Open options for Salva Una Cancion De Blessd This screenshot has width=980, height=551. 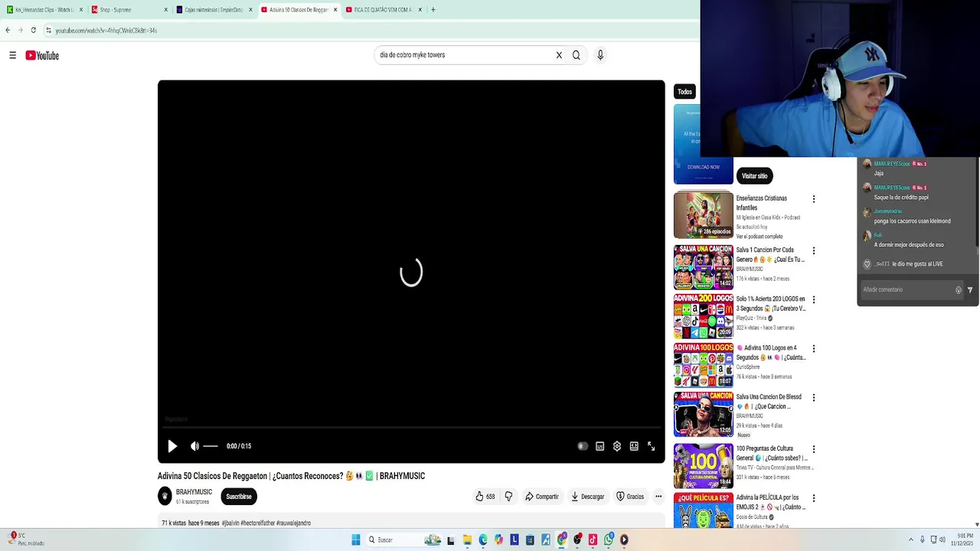(814, 398)
